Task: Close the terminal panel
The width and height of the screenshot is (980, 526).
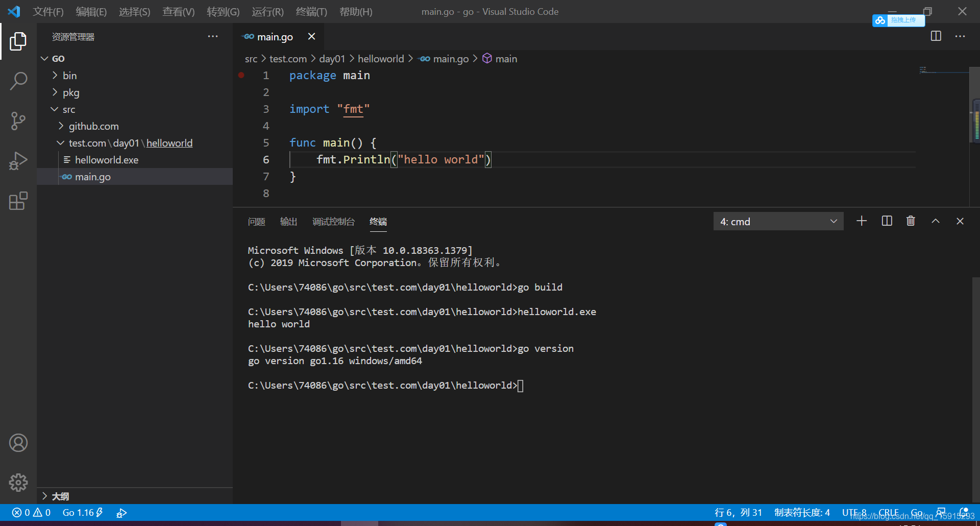Action: [960, 221]
